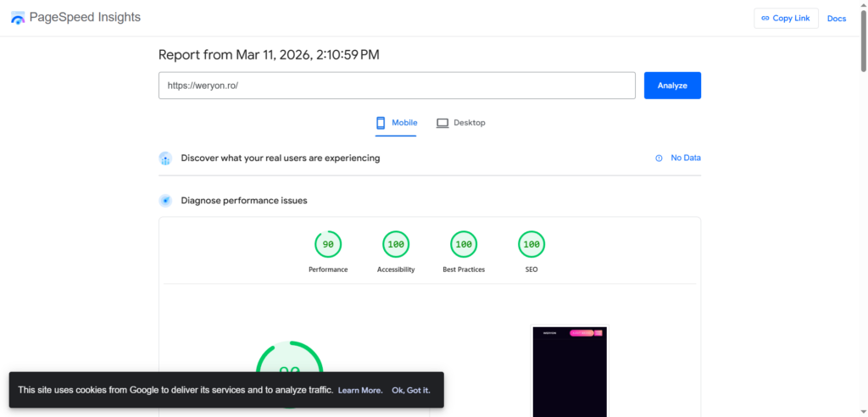Viewport: 868px width, 417px height.
Task: Open the Docs link
Action: tap(836, 19)
